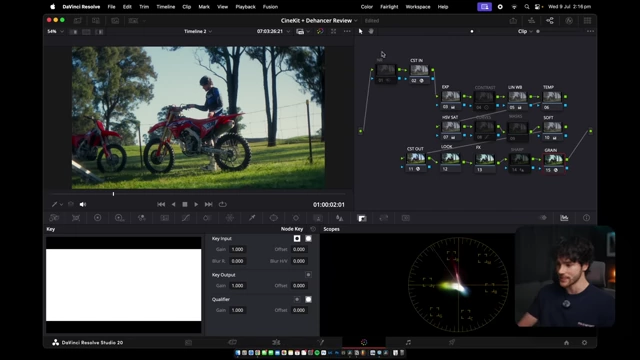Select the hand pan tool in node editor
Image resolution: width=640 pixels, height=360 pixels.
tap(371, 31)
